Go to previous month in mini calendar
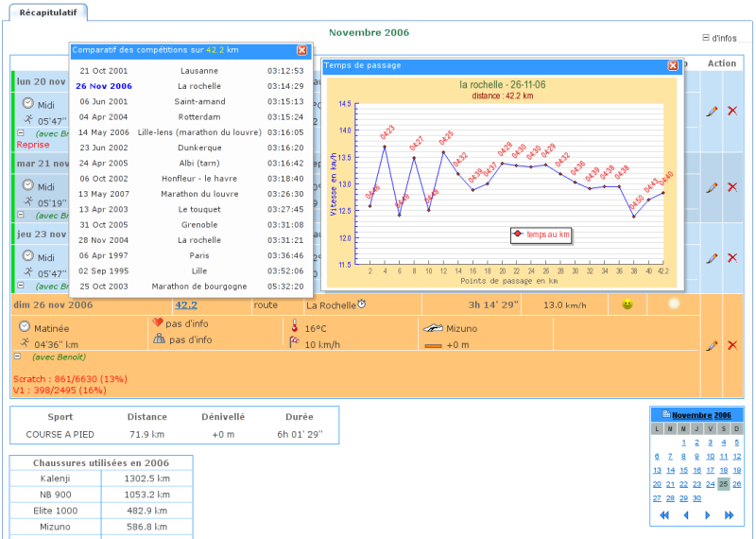The height and width of the screenshot is (539, 756). click(x=686, y=515)
